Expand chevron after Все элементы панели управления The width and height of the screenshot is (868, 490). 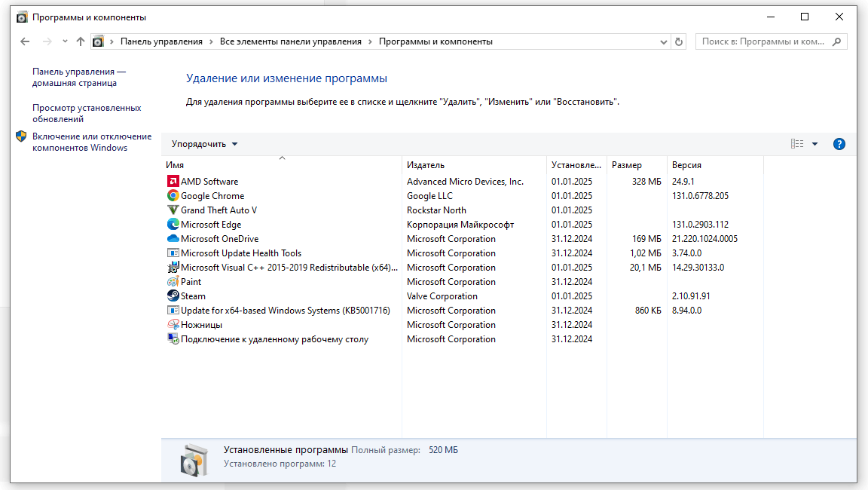point(371,41)
